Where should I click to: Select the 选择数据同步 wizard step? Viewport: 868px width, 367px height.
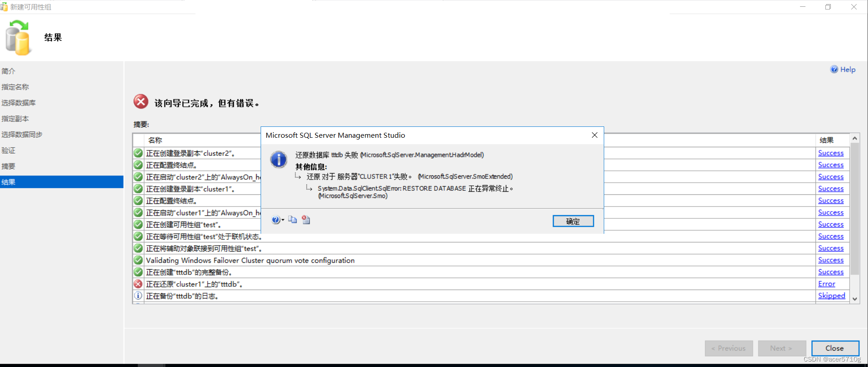click(x=22, y=135)
